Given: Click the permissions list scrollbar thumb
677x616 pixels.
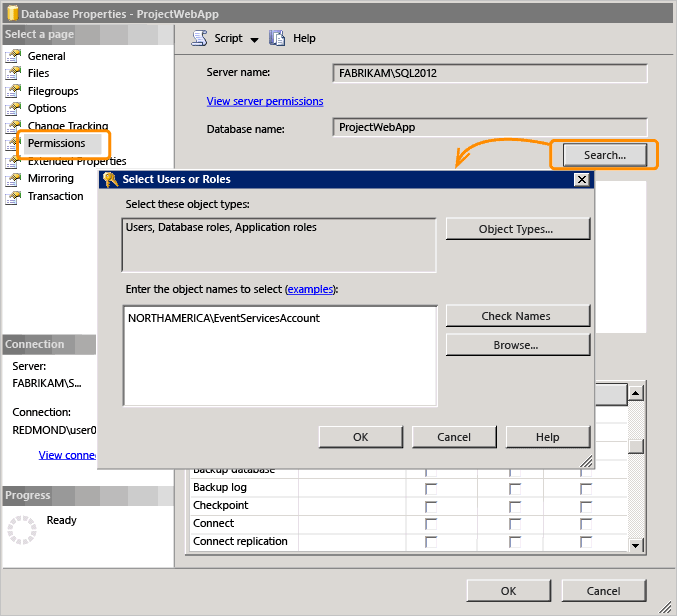Looking at the screenshot, I should pyautogui.click(x=636, y=446).
